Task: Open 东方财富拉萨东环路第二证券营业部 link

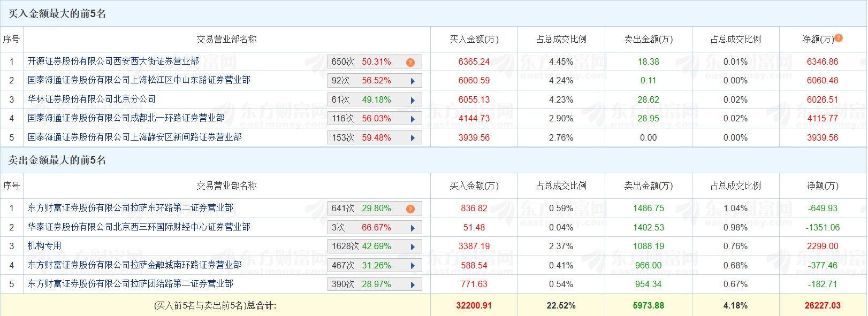Action: 131,208
